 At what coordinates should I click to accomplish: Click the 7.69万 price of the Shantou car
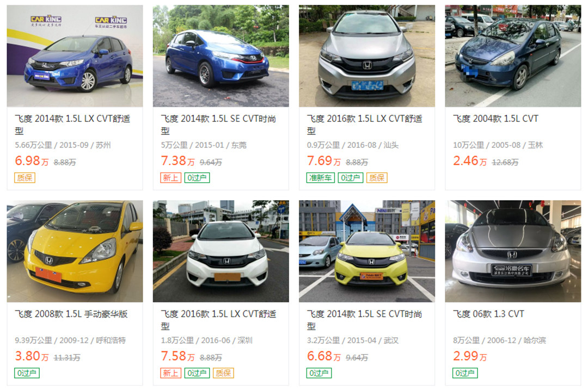[x=323, y=160]
